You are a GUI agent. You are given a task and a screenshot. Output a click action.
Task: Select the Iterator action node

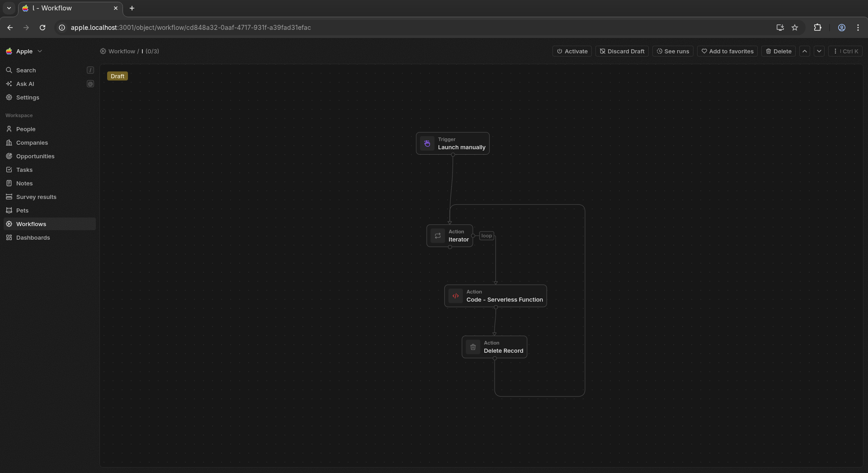pyautogui.click(x=450, y=236)
